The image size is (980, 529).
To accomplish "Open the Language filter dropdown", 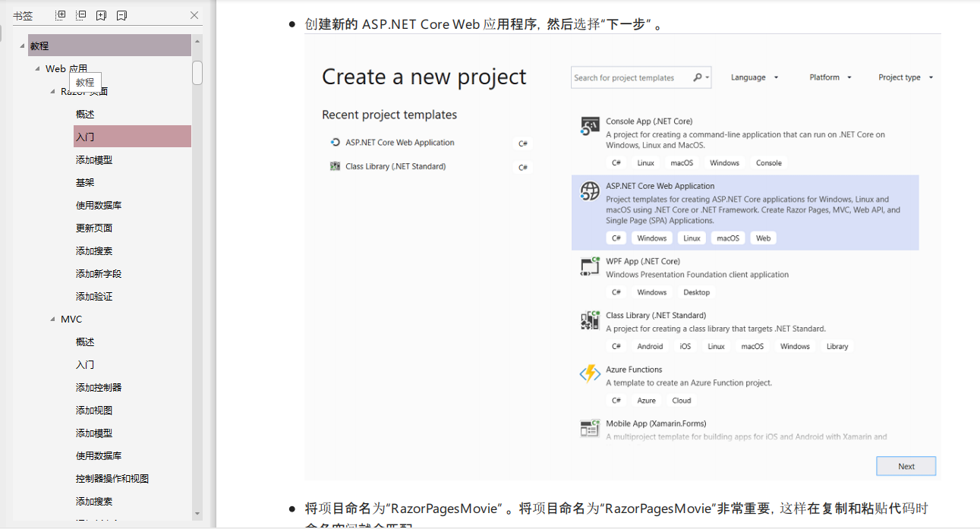I will pos(755,77).
